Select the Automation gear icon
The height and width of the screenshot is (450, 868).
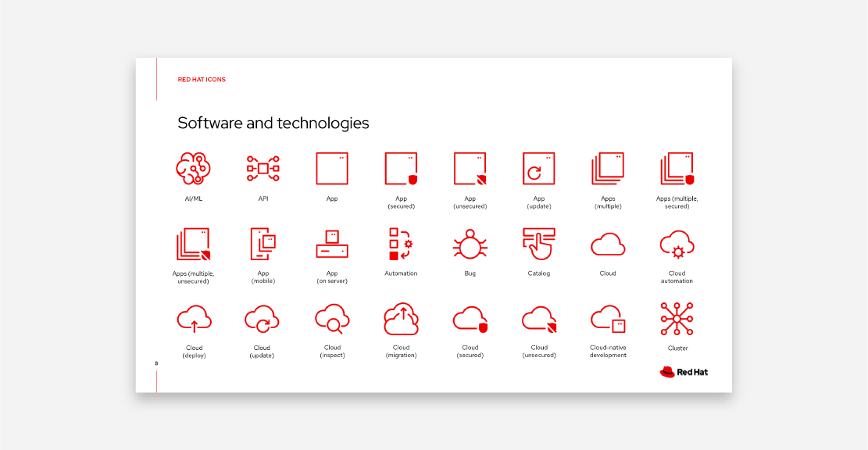coord(401,244)
